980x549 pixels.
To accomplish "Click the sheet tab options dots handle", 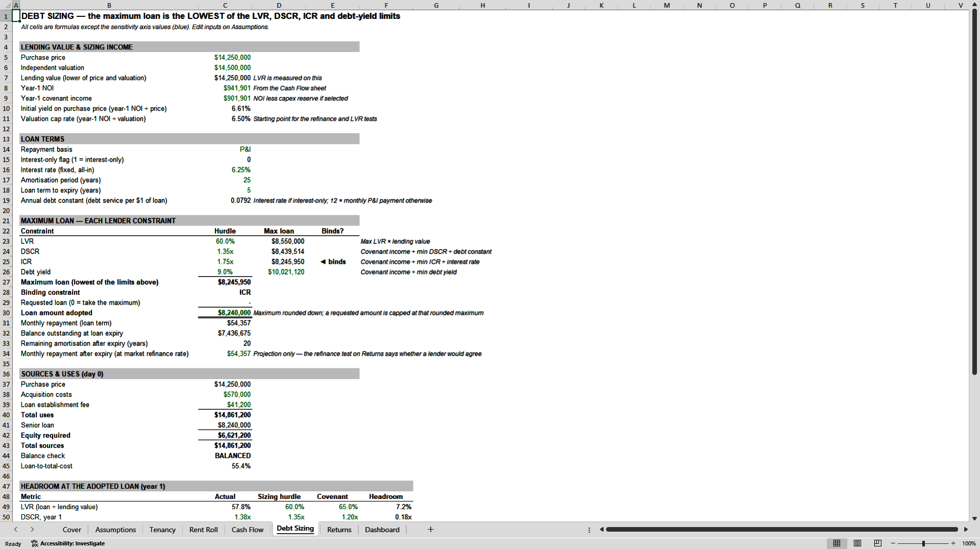I will pos(590,530).
